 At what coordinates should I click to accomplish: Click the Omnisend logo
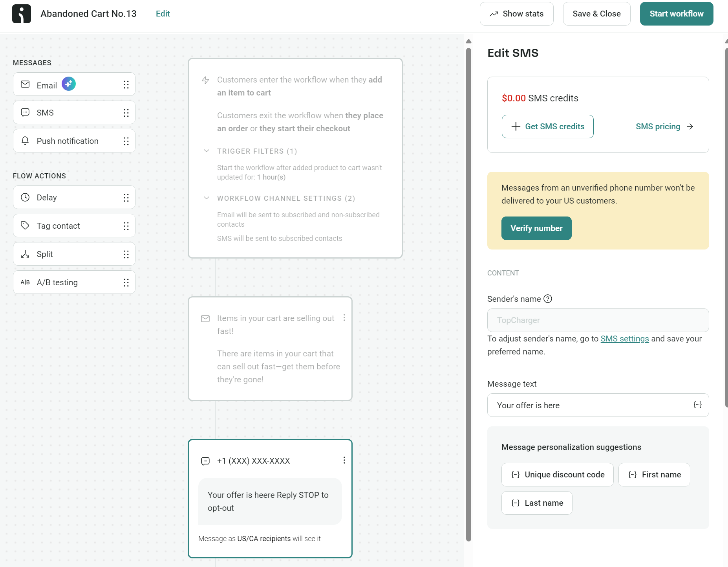pyautogui.click(x=22, y=13)
